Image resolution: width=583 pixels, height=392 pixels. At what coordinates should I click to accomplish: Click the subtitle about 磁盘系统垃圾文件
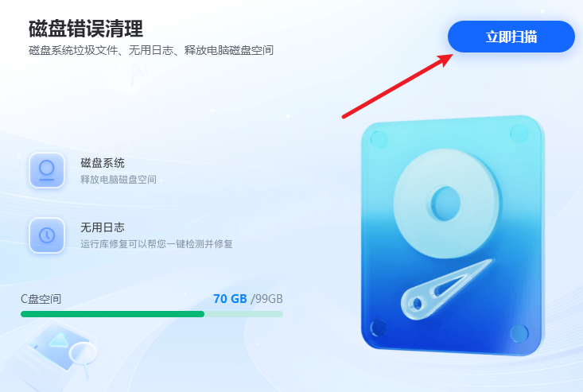click(151, 50)
